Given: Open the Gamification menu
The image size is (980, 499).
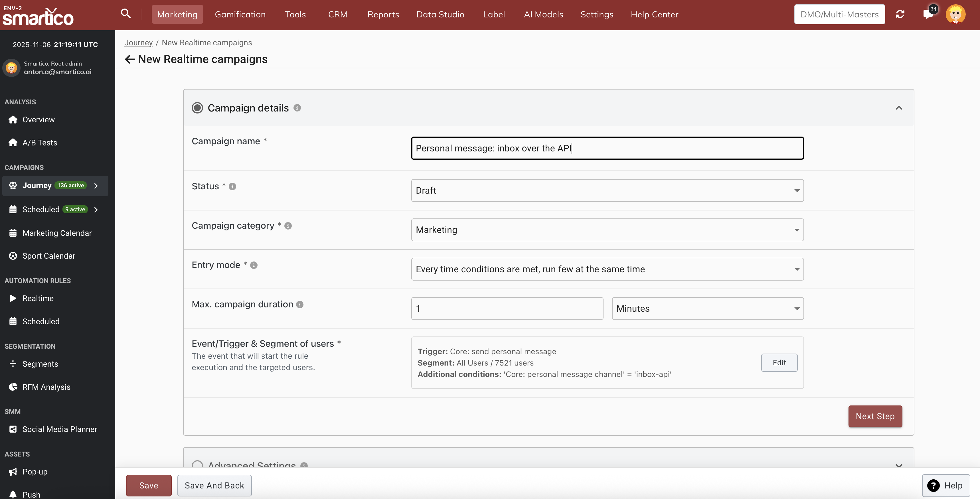Looking at the screenshot, I should click(240, 15).
